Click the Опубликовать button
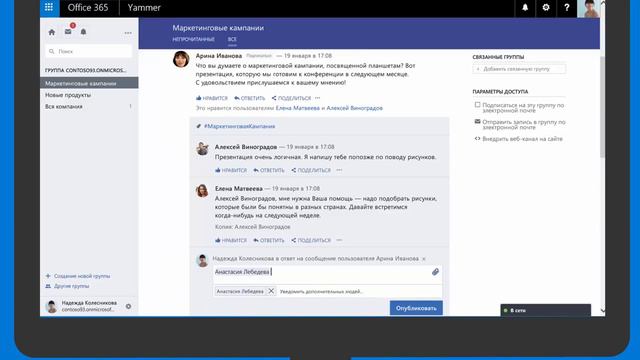 [x=416, y=308]
